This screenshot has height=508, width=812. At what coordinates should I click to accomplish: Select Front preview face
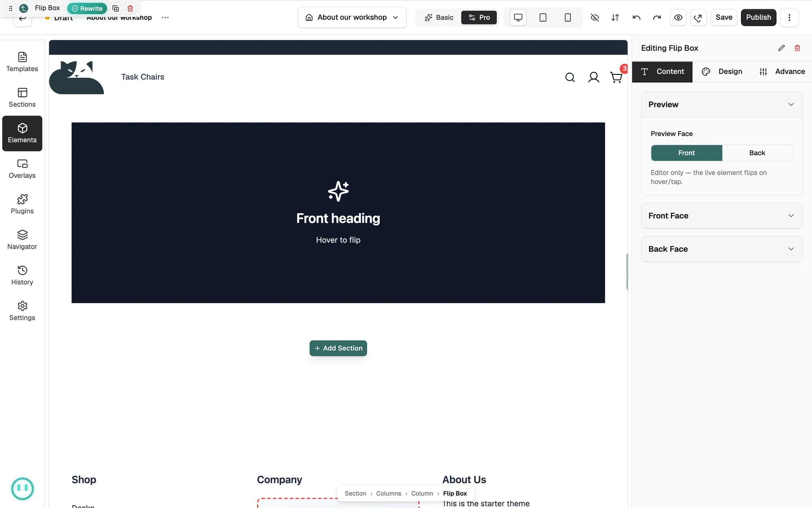coord(687,153)
